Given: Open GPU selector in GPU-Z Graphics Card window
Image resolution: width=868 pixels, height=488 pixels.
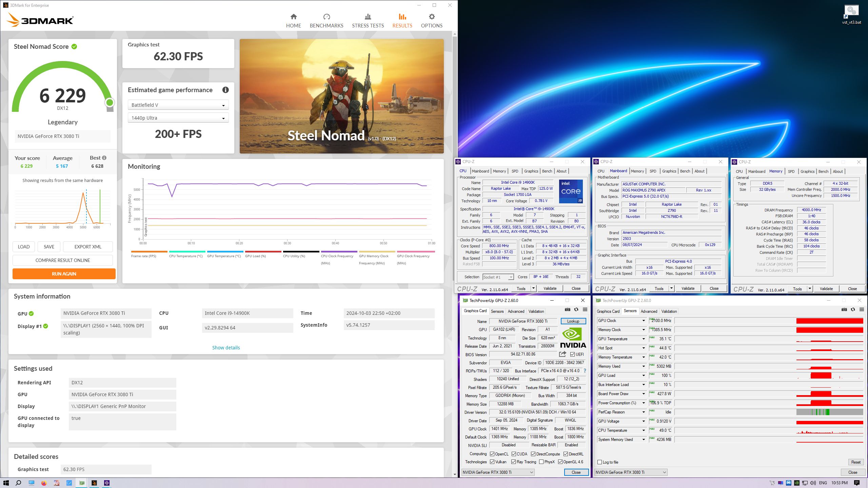Looking at the screenshot, I should click(498, 472).
